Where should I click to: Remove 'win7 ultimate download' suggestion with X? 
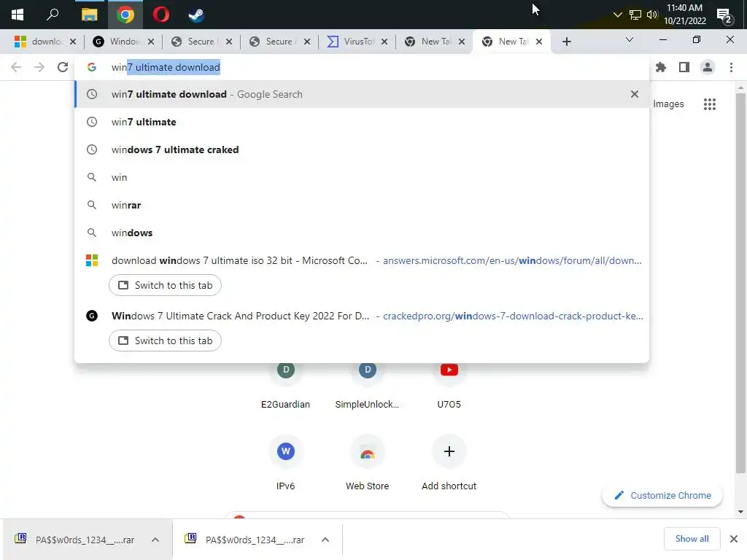(634, 94)
